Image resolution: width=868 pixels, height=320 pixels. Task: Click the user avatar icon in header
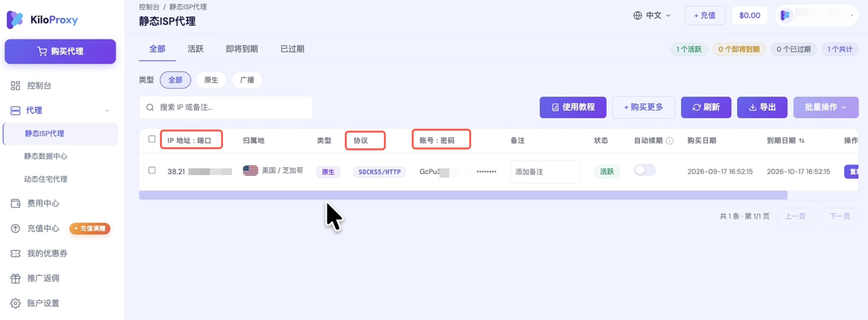click(785, 15)
